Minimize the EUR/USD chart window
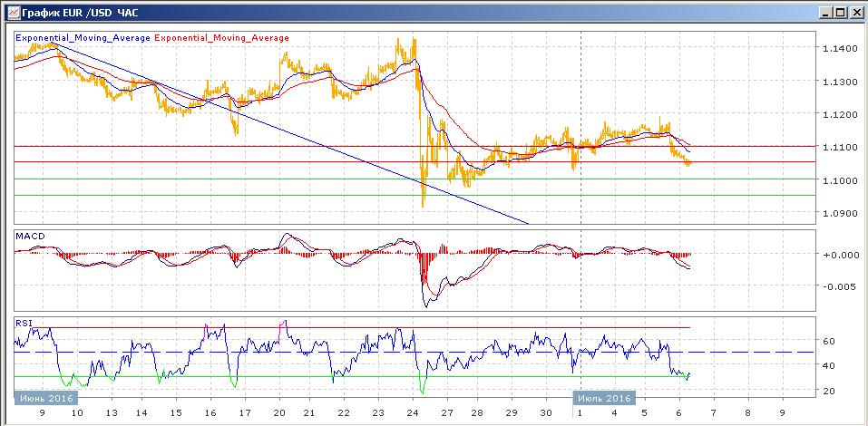 click(824, 12)
